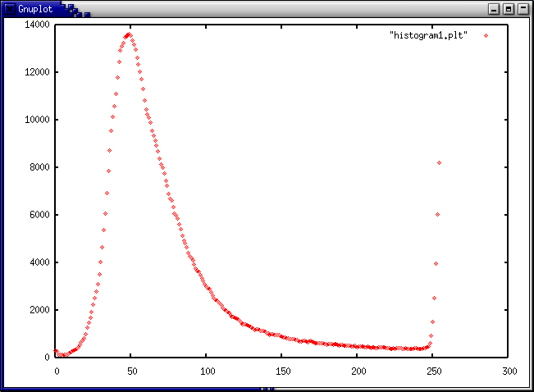Viewport: 534px width, 392px height.
Task: Click the 150 x-axis tick label
Action: pyautogui.click(x=281, y=371)
